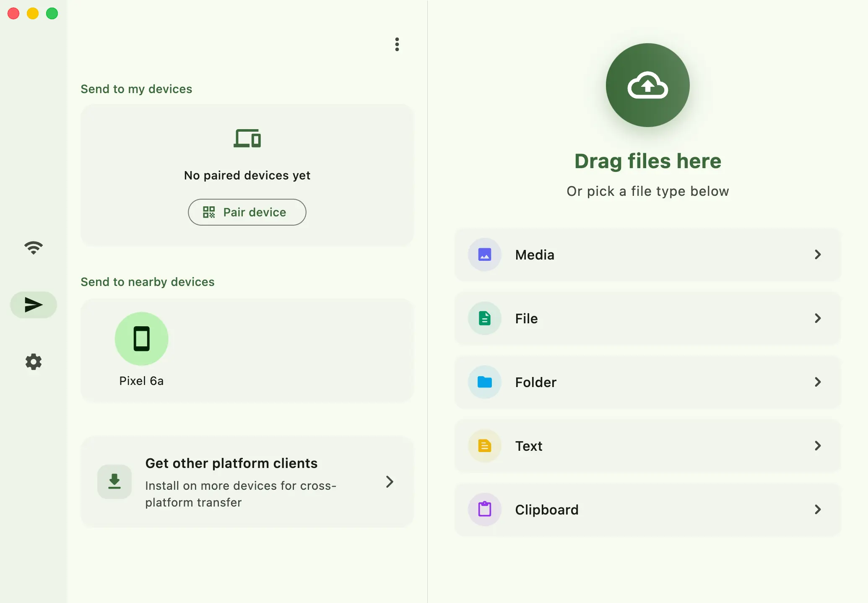Select the Media file type icon

[484, 255]
